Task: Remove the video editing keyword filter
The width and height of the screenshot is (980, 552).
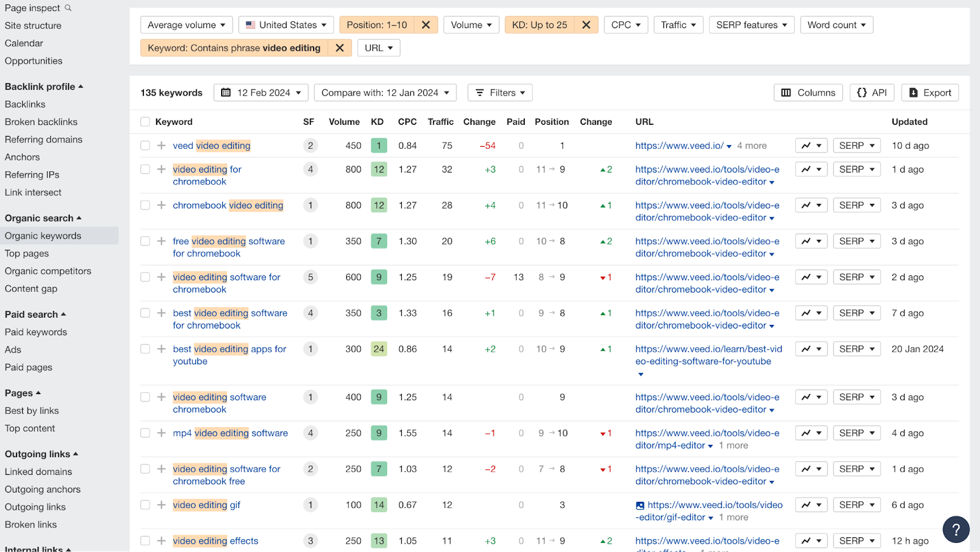Action: pos(340,48)
